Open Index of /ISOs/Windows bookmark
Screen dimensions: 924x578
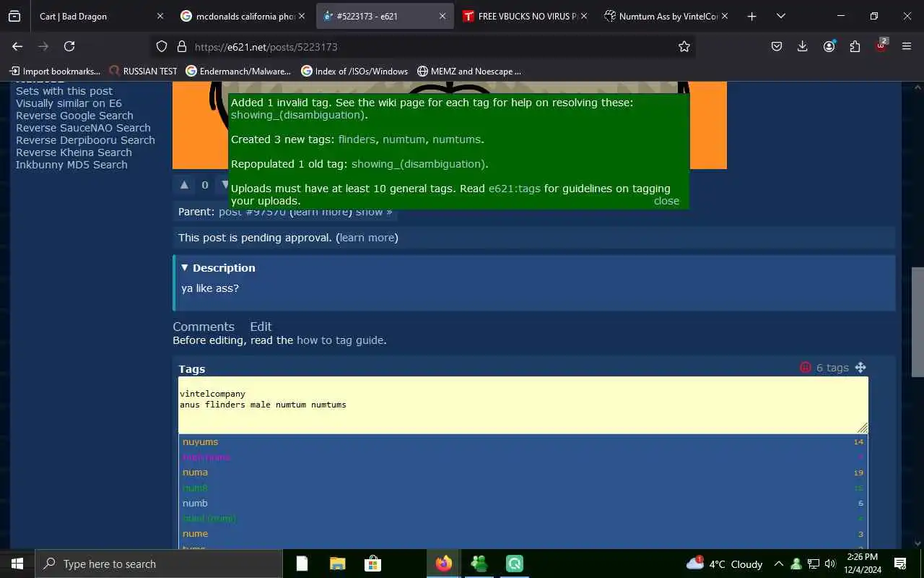click(354, 71)
